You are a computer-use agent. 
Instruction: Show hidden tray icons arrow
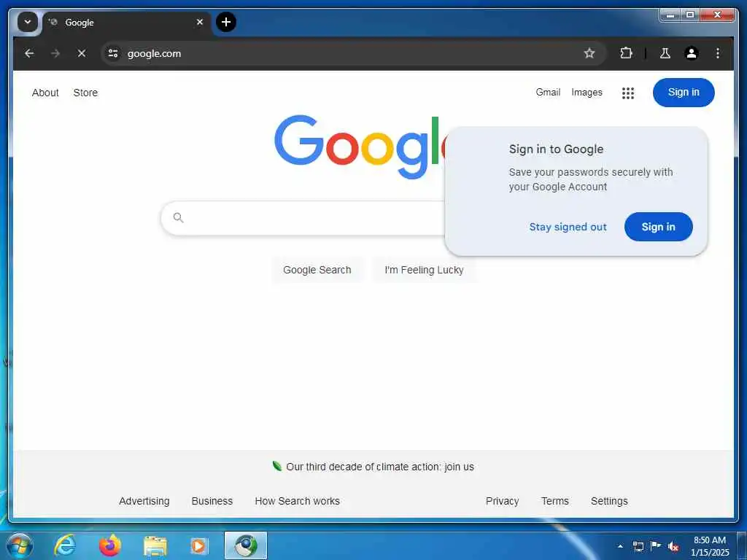click(620, 546)
